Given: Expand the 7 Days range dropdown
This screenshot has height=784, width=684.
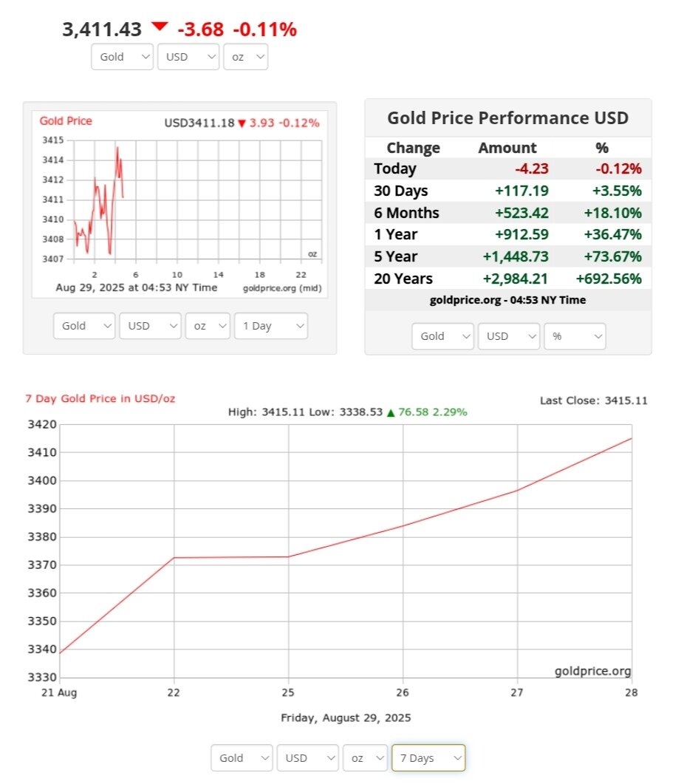Looking at the screenshot, I should pos(428,758).
